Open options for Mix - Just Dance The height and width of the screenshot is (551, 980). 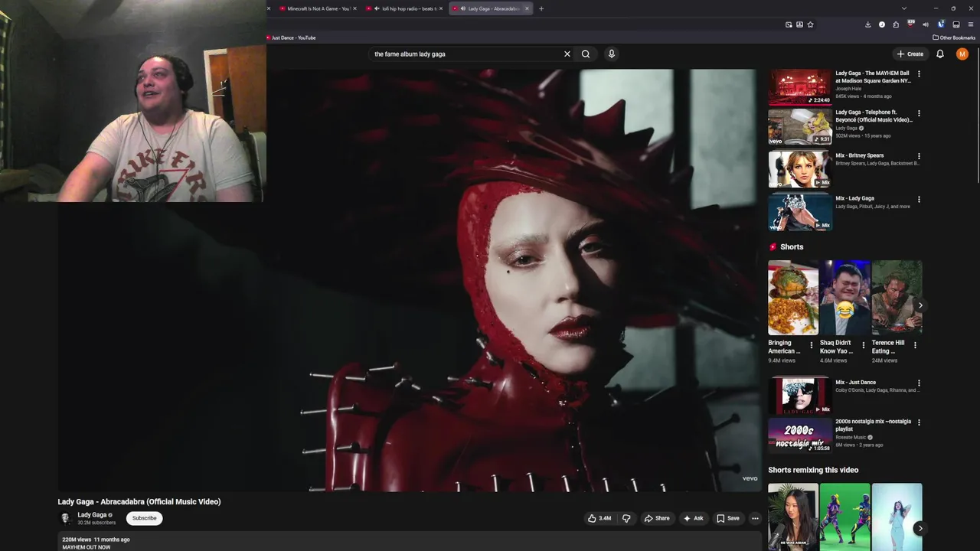click(919, 383)
